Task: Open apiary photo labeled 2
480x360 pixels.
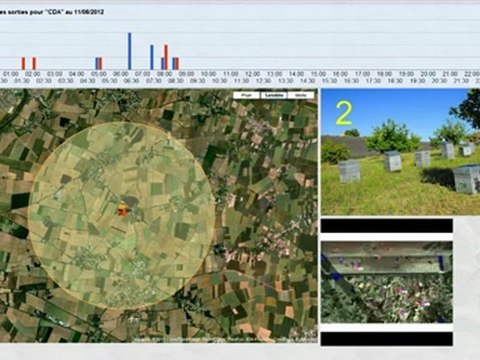Action: tap(400, 152)
